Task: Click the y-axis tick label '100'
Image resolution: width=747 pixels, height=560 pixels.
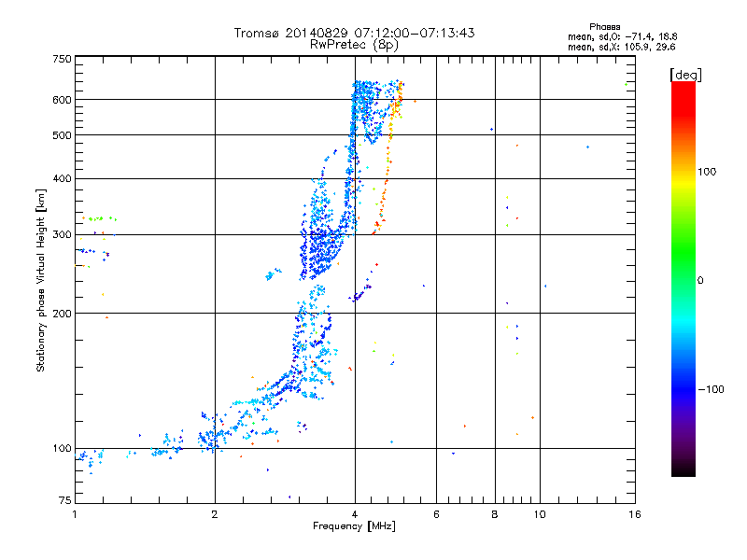Action: 62,449
